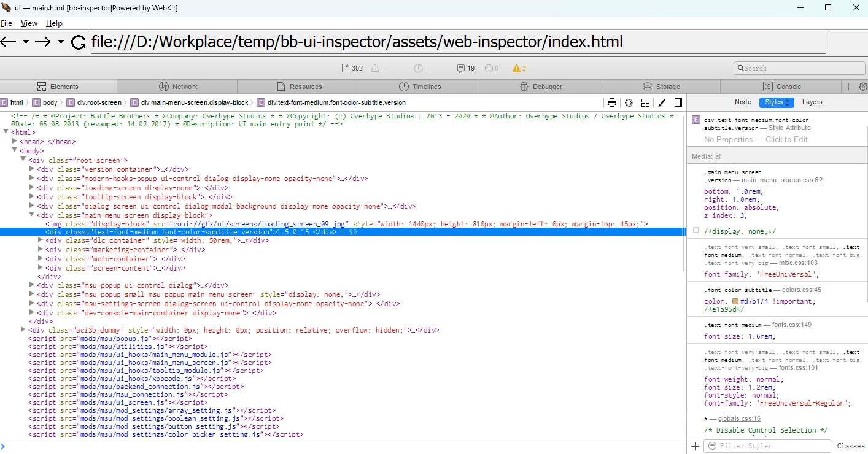Select the Layers sidebar panel
The width and height of the screenshot is (868, 454).
pos(812,102)
